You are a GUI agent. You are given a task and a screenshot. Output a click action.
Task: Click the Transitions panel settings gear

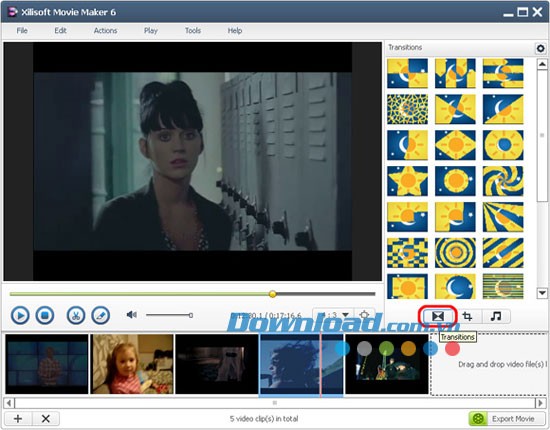[541, 48]
